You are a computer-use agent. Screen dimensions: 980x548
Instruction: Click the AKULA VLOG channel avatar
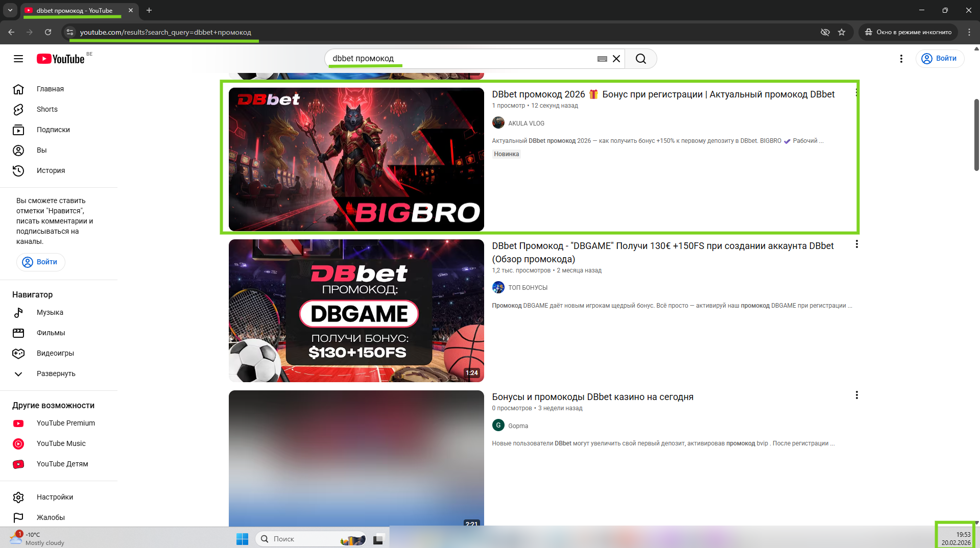[498, 123]
